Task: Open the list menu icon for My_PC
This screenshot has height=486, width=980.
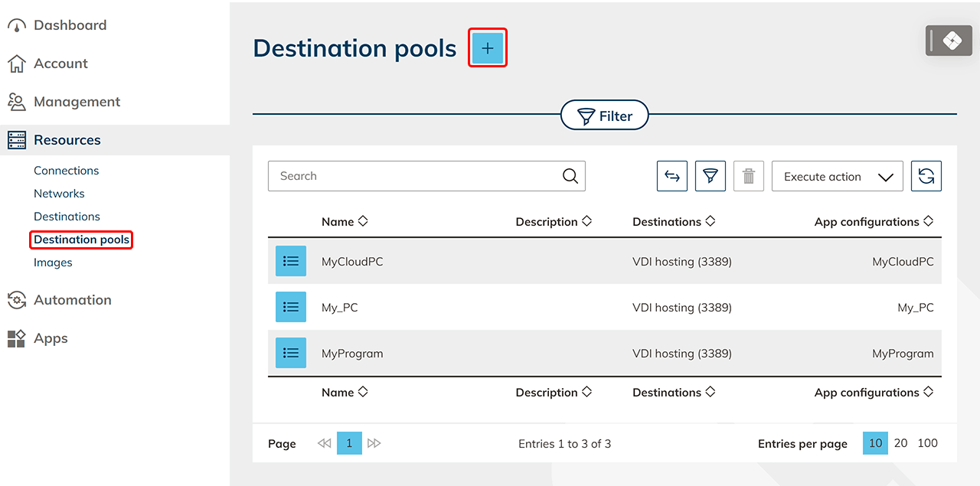Action: [x=291, y=307]
